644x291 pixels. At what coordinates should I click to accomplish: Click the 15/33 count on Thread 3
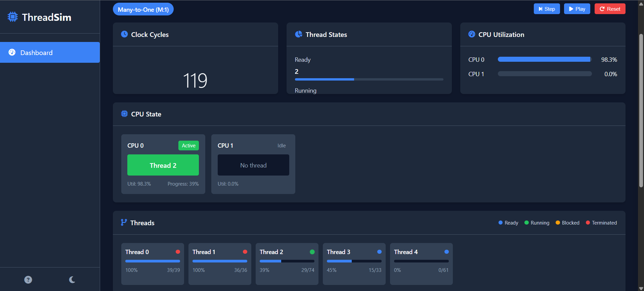[375, 270]
